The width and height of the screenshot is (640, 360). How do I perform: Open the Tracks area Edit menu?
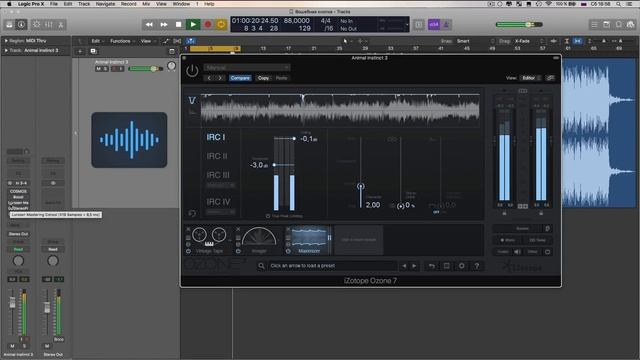[97, 41]
